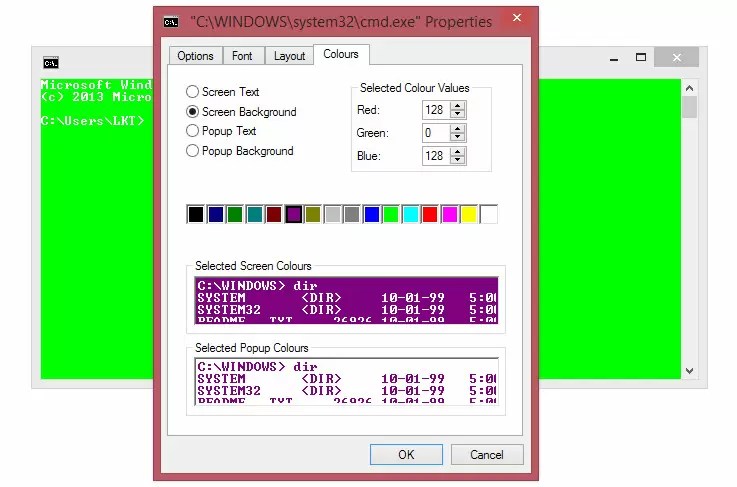This screenshot has height=487, width=737.
Task: Pick the olive colour swatch
Action: tap(313, 214)
